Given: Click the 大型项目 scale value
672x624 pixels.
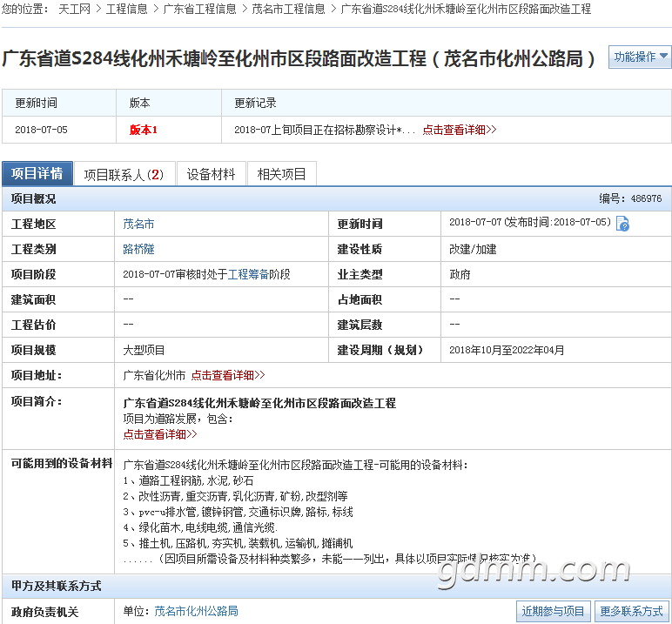Looking at the screenshot, I should (144, 350).
